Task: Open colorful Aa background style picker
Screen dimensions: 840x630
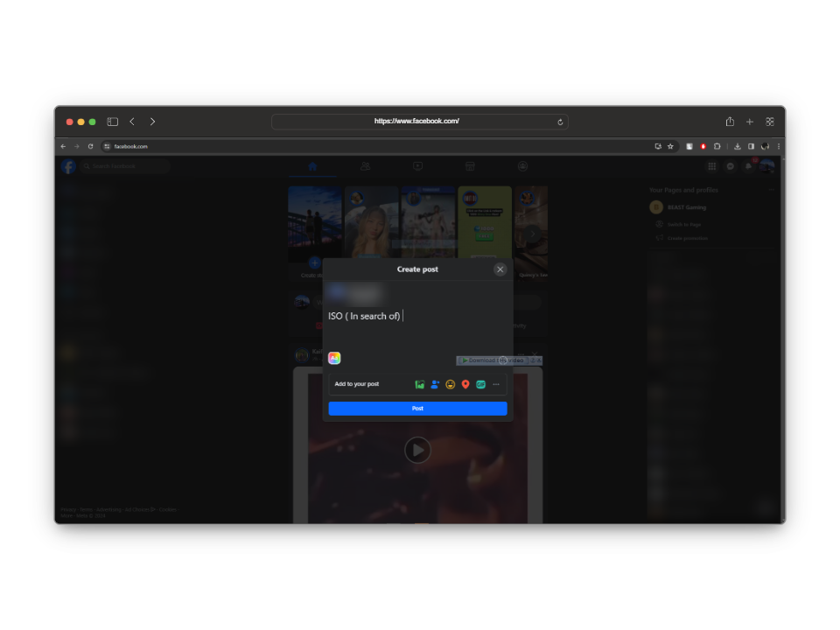Action: point(334,358)
